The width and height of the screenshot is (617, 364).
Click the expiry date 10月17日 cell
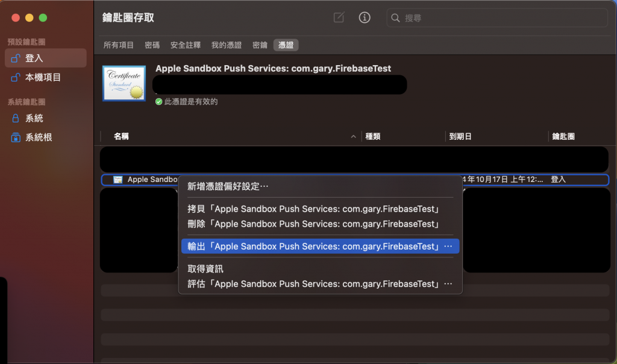click(503, 180)
